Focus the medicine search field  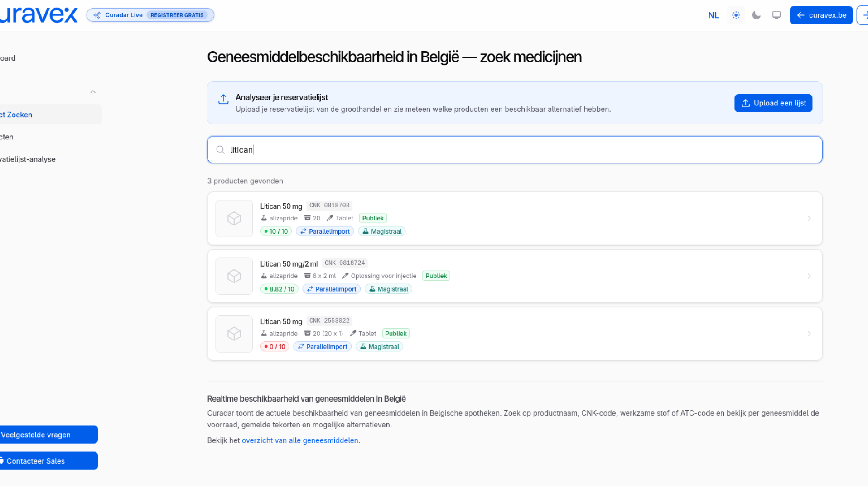tap(515, 150)
